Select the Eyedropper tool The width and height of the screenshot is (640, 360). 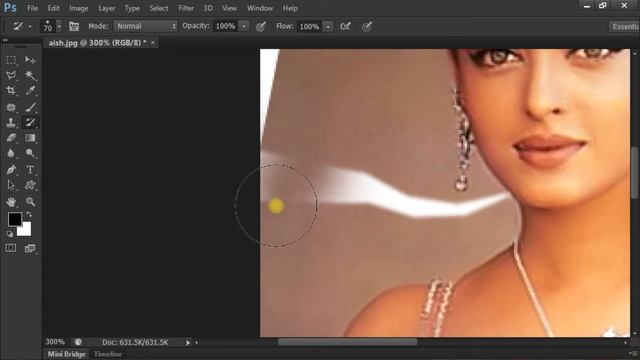(30, 91)
